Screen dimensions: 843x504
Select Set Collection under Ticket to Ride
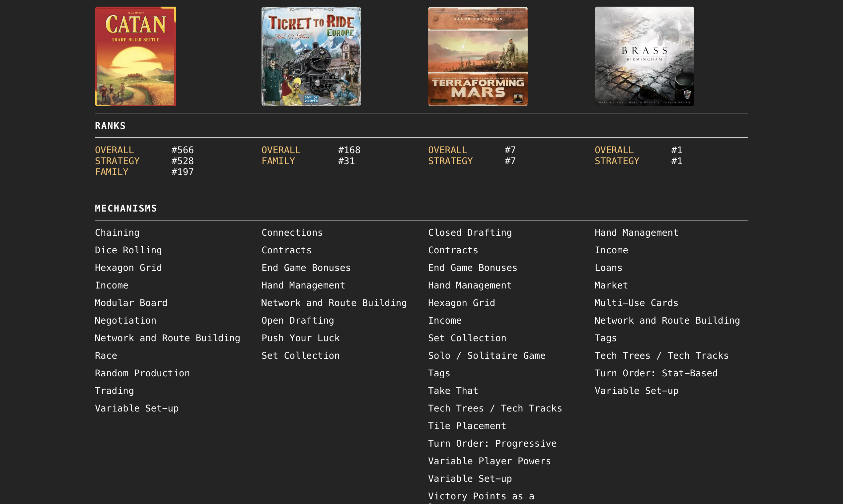300,356
